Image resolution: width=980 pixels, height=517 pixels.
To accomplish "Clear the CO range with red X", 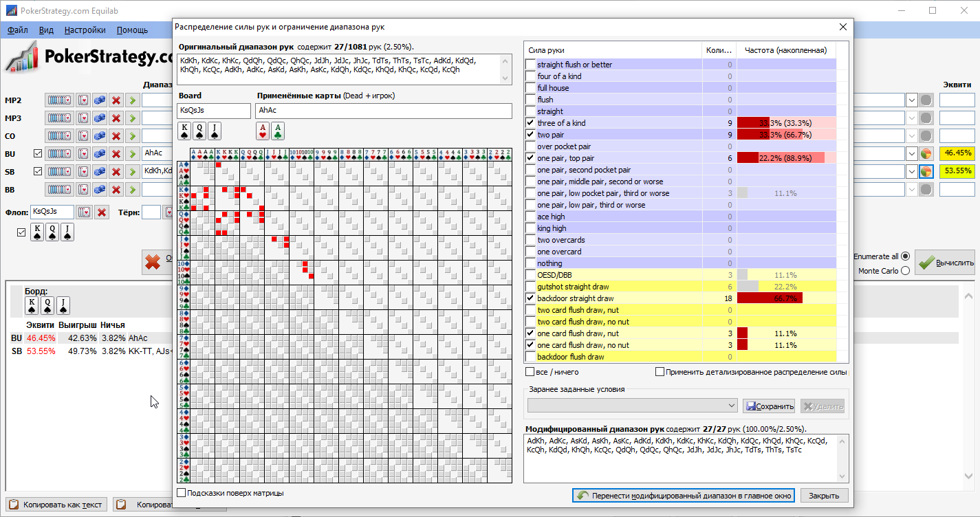I will point(116,136).
